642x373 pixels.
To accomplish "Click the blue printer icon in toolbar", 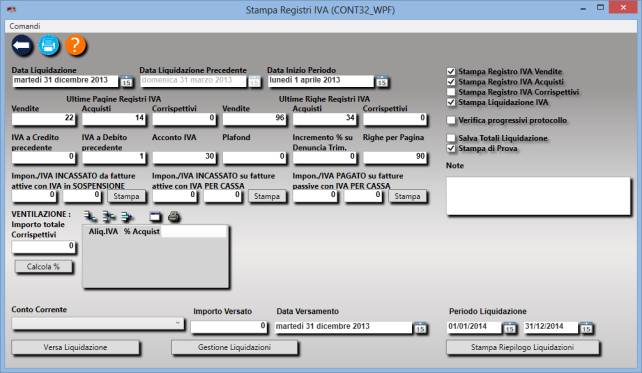I will point(49,45).
